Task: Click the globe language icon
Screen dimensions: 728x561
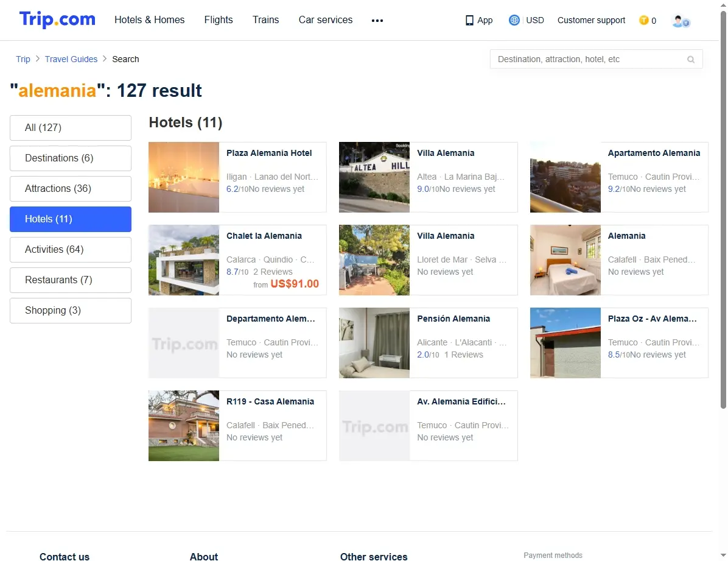Action: pos(514,20)
